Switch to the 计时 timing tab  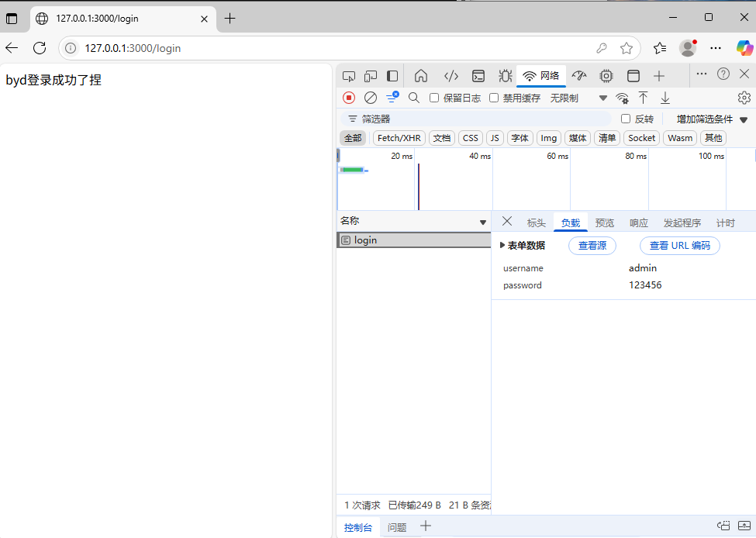(726, 222)
